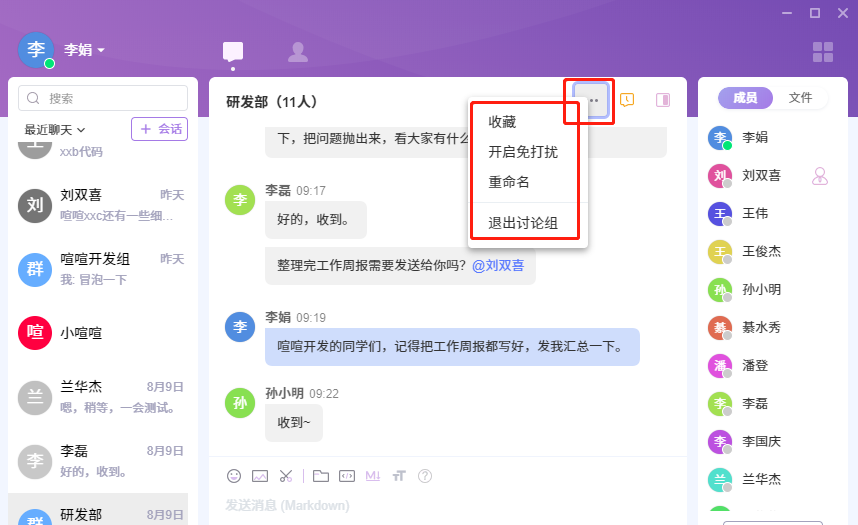The width and height of the screenshot is (858, 525).
Task: Choose 退出讨论组 from the menu
Action: pyautogui.click(x=523, y=222)
